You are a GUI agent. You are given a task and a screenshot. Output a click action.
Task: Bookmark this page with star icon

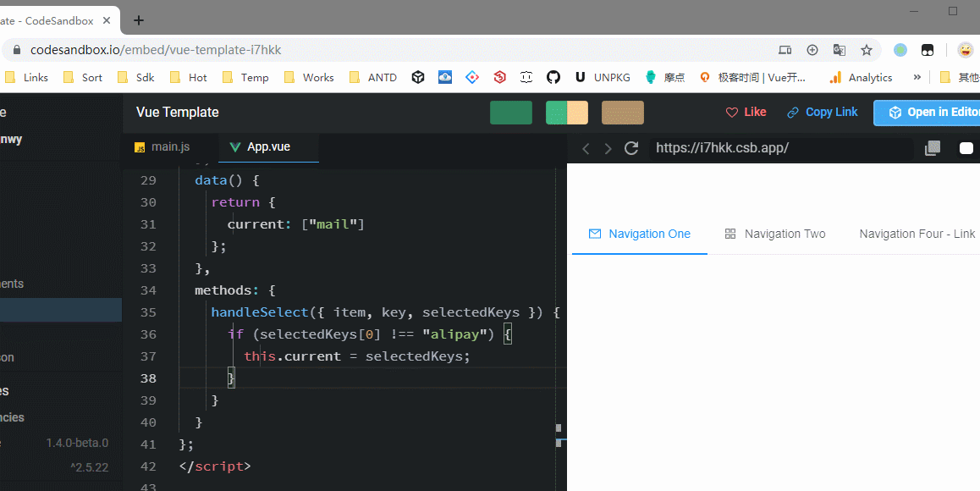[x=867, y=50]
